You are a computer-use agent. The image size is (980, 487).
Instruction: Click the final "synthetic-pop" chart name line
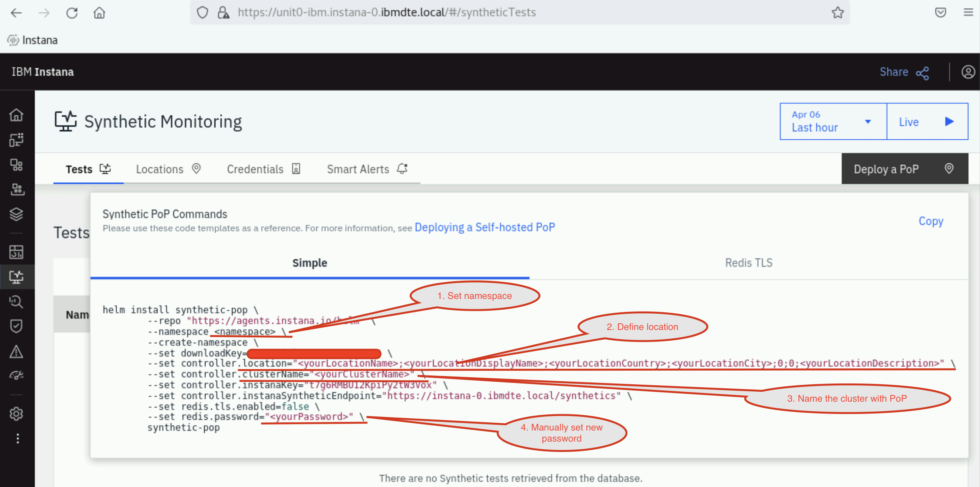tap(184, 427)
